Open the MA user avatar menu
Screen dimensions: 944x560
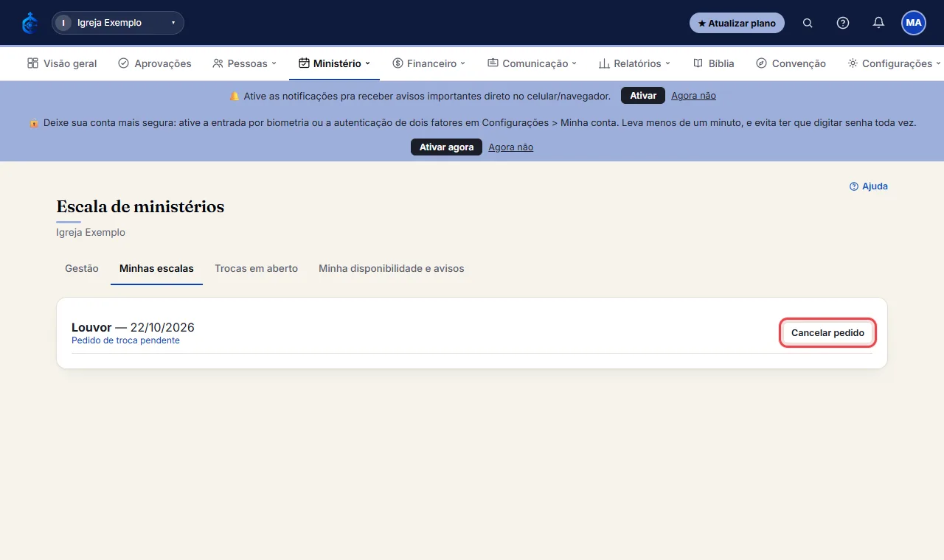point(914,23)
